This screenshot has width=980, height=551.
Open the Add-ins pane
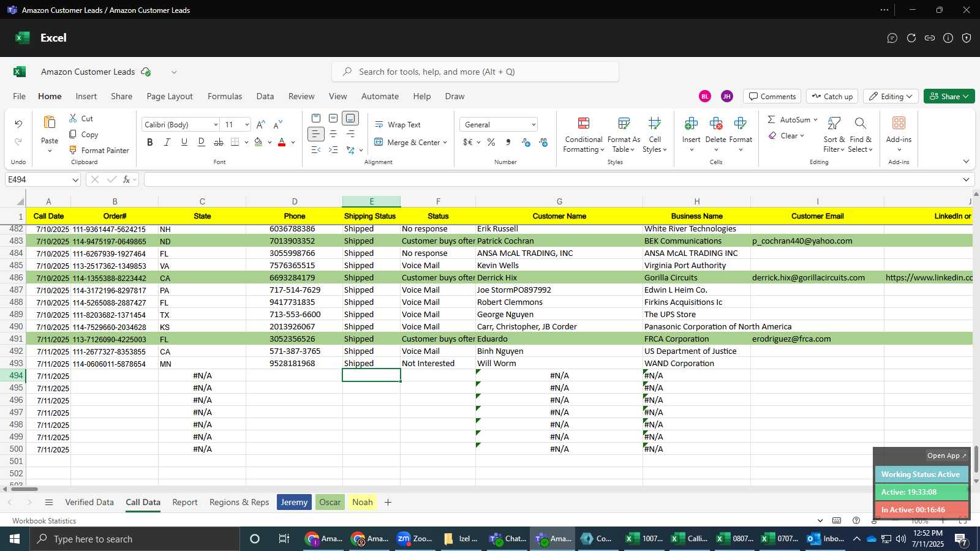click(899, 134)
